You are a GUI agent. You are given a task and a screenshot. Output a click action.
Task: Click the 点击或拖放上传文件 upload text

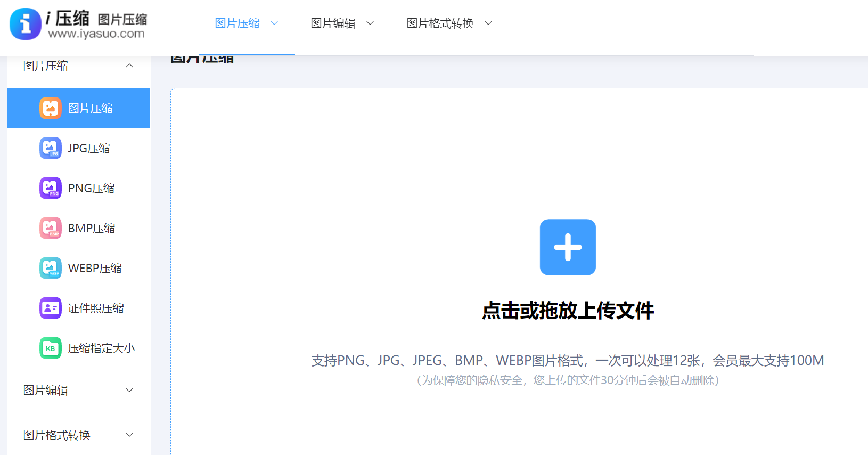click(568, 311)
